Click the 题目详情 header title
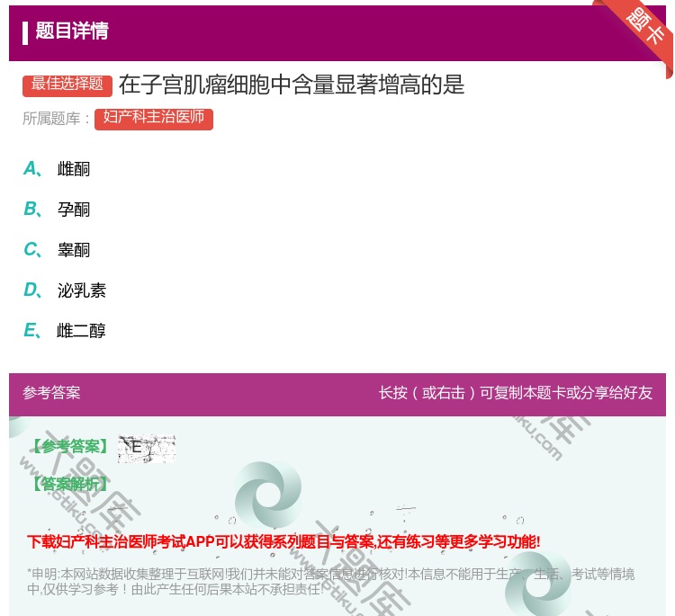 tap(72, 31)
